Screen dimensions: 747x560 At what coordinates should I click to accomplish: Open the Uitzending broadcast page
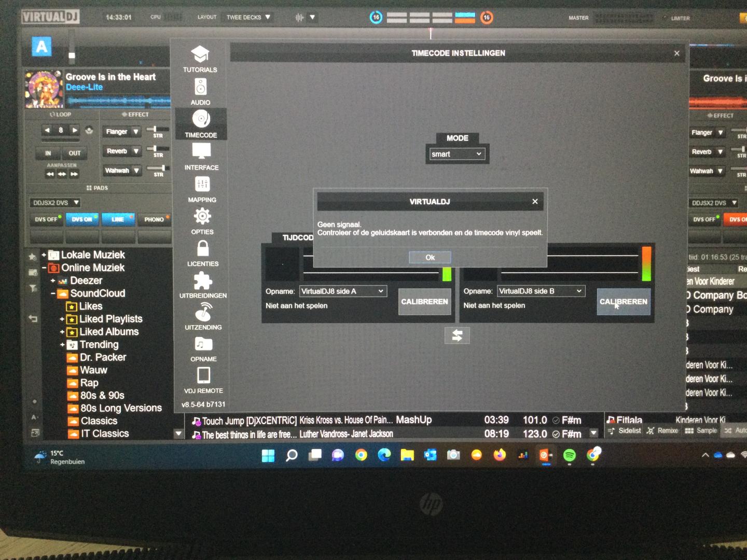(x=203, y=317)
